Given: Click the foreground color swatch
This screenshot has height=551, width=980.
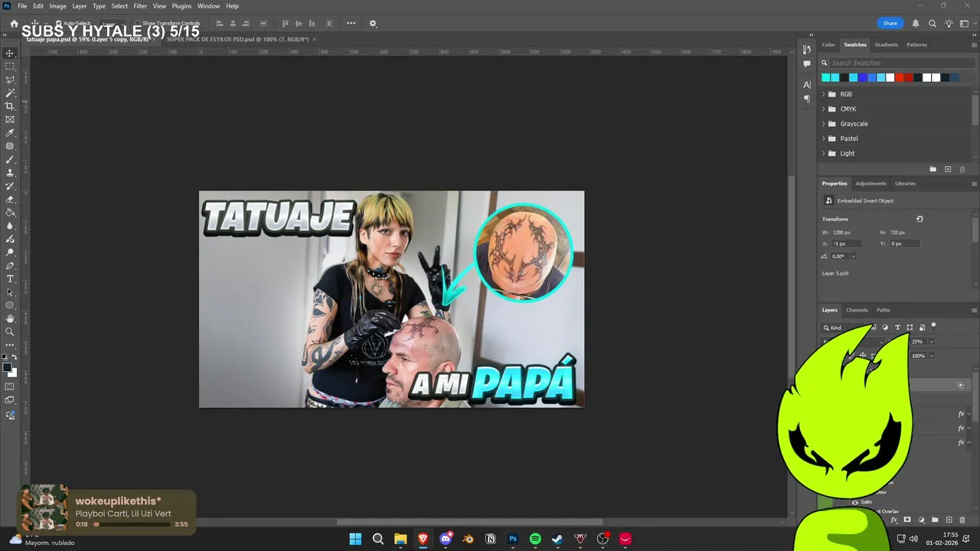Looking at the screenshot, I should [7, 367].
